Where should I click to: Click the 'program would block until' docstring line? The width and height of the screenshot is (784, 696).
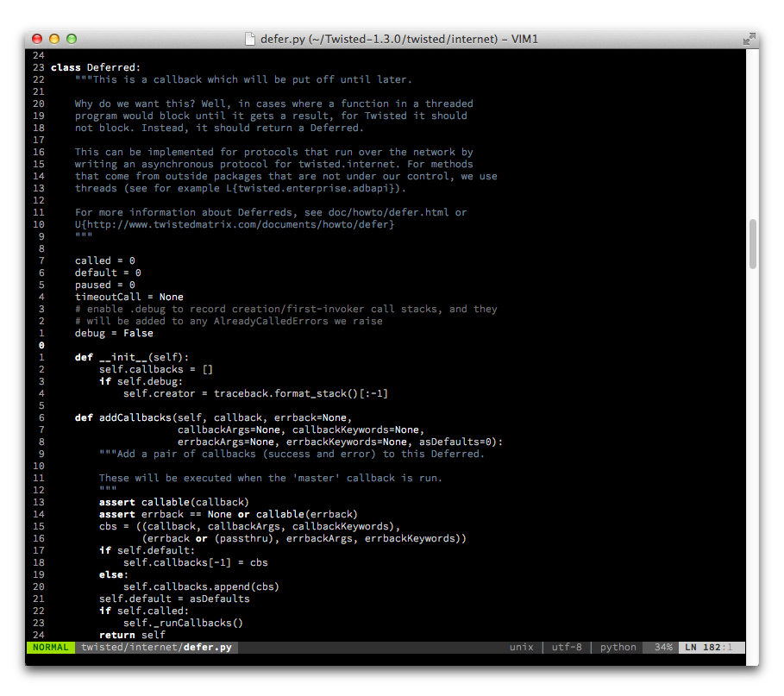point(271,116)
